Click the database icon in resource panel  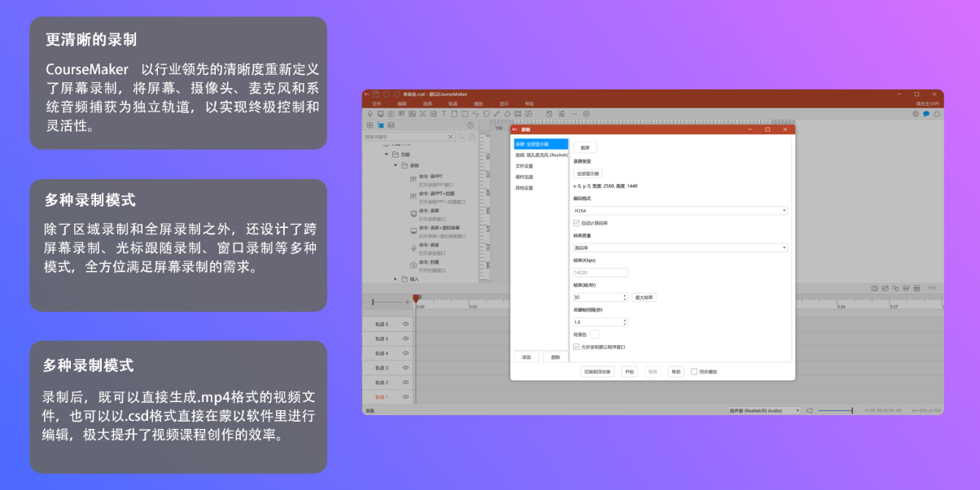392,125
